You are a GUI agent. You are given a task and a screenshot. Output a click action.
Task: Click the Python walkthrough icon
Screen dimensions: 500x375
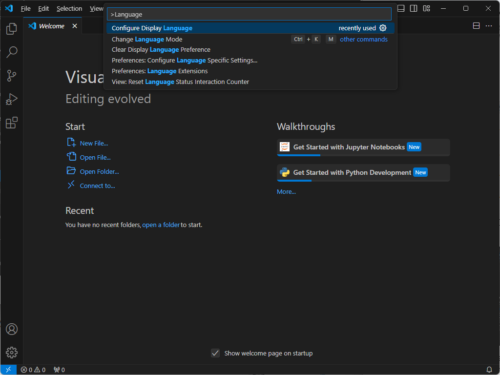click(x=285, y=172)
